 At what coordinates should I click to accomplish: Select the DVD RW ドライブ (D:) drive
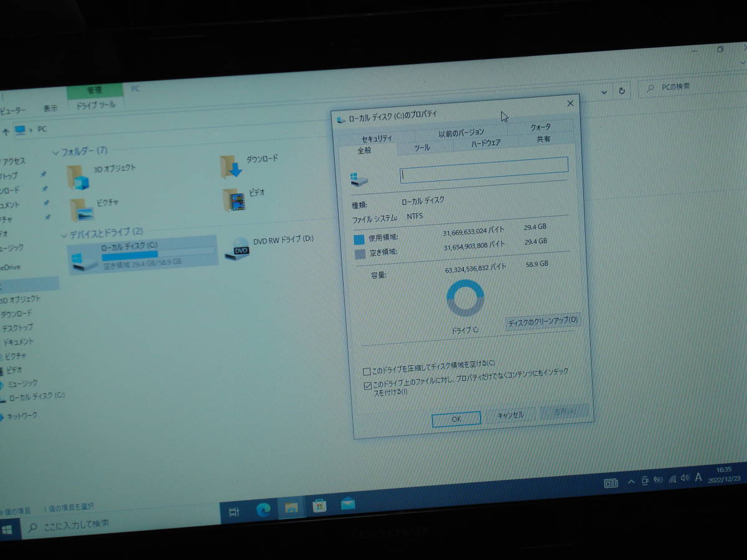click(270, 247)
